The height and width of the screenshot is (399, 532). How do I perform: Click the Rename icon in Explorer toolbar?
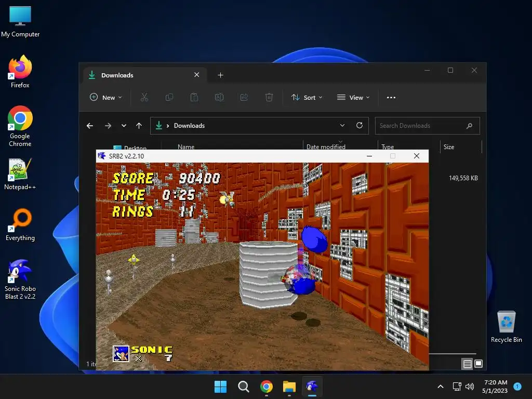[219, 97]
